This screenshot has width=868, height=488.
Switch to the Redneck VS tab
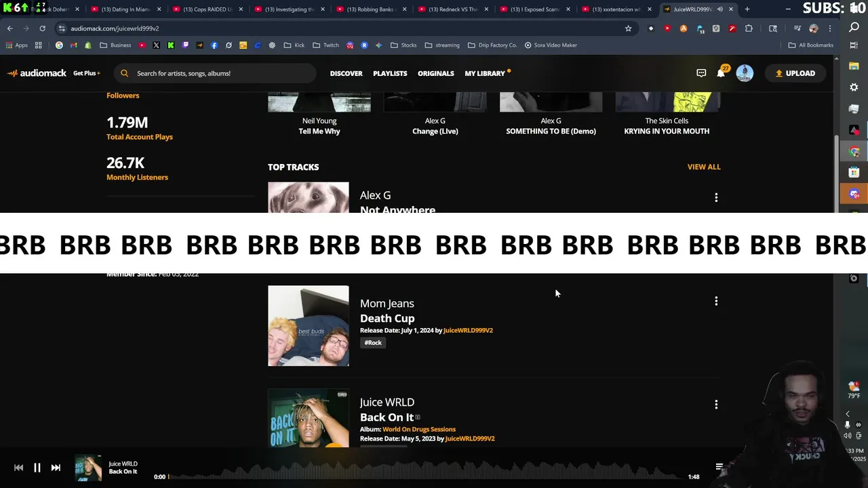(x=452, y=9)
